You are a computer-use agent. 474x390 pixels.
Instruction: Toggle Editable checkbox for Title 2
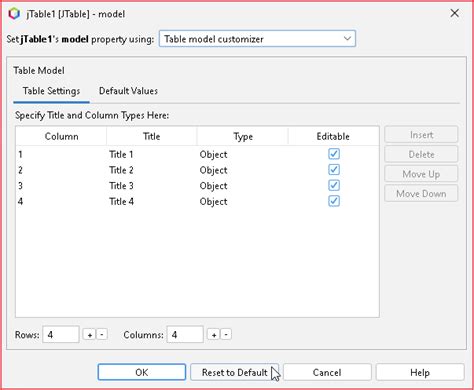[x=334, y=170]
